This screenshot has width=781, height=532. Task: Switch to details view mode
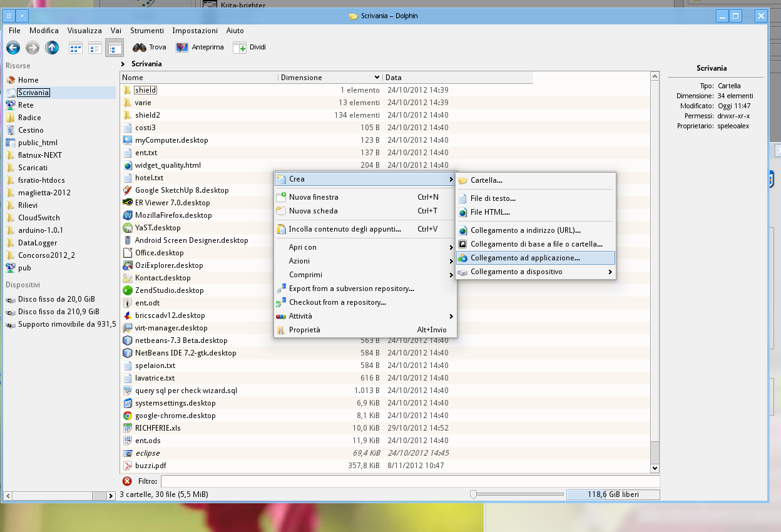click(114, 47)
